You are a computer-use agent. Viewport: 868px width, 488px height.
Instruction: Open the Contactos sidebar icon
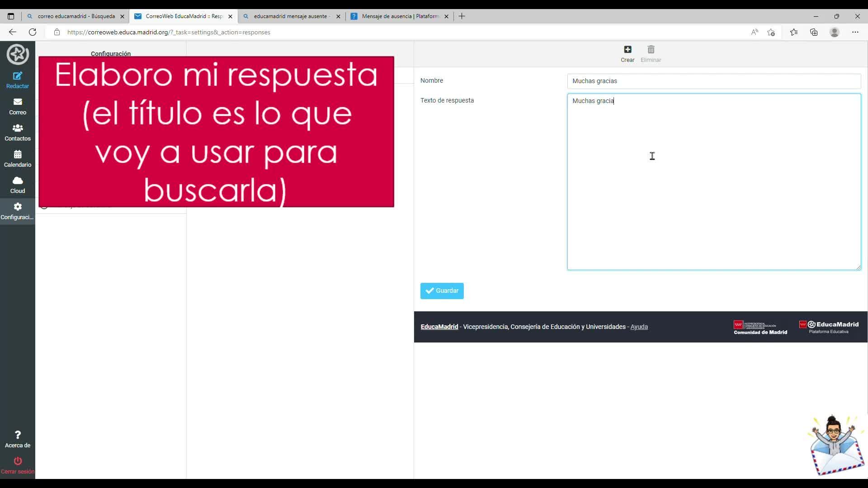[18, 132]
